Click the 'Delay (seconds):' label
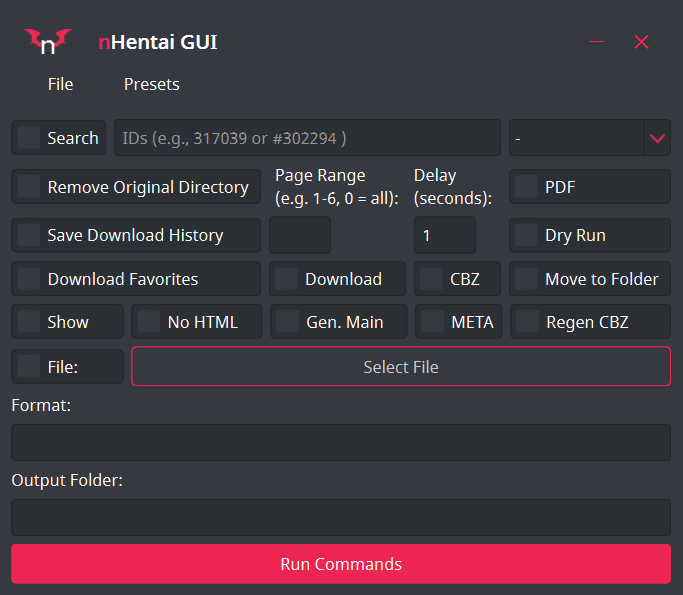Image resolution: width=683 pixels, height=595 pixels. pos(453,187)
